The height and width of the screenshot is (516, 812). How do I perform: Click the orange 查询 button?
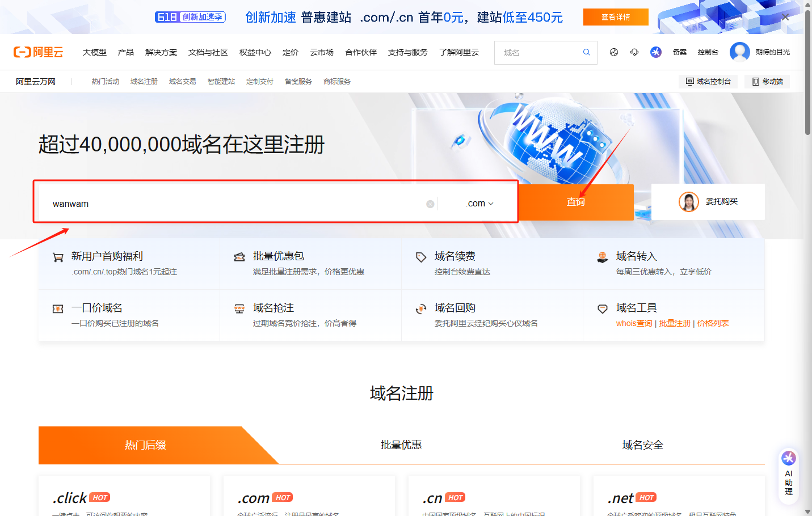tap(576, 202)
